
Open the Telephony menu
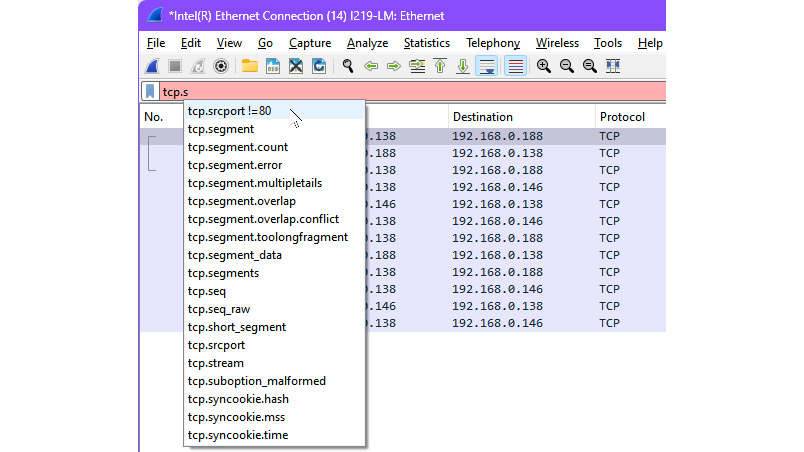(x=492, y=43)
